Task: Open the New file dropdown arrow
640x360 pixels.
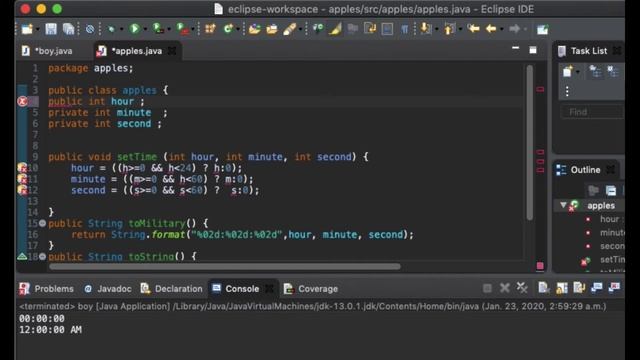Action: click(38, 29)
